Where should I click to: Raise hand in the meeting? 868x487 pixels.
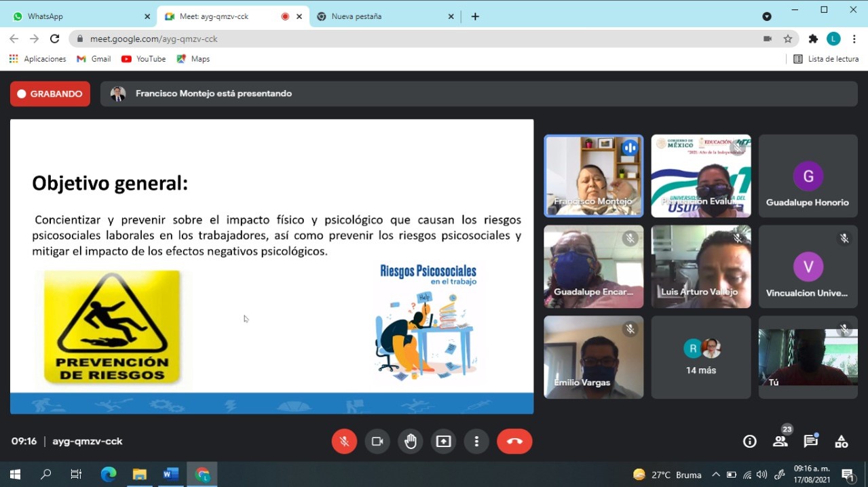coord(411,442)
